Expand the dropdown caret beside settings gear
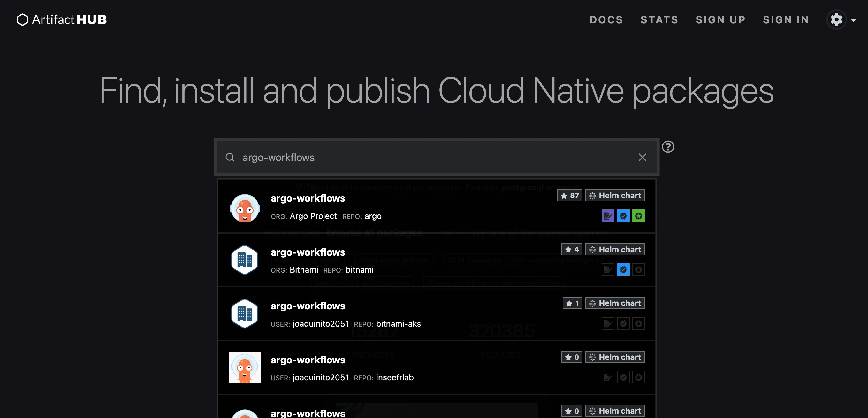 click(x=854, y=20)
